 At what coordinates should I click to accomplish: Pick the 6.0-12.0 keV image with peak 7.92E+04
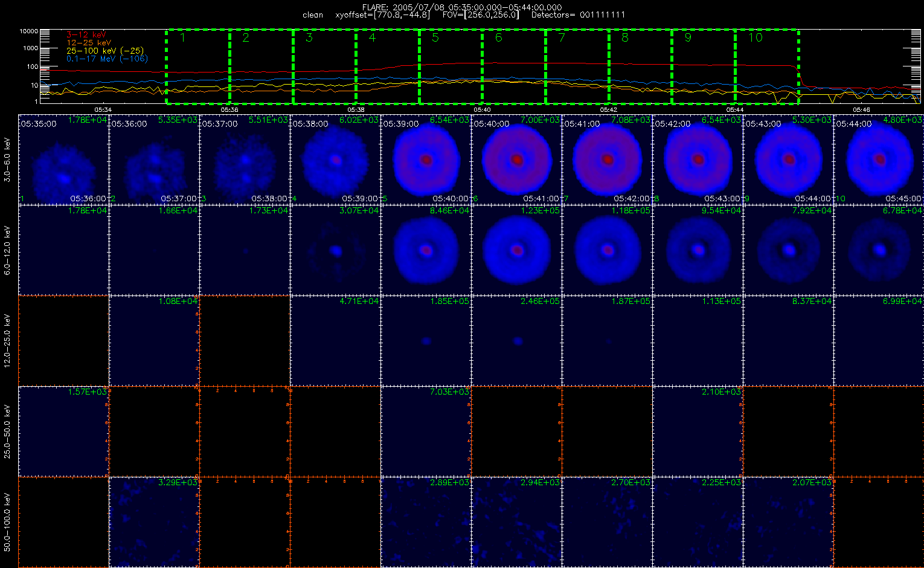click(789, 250)
